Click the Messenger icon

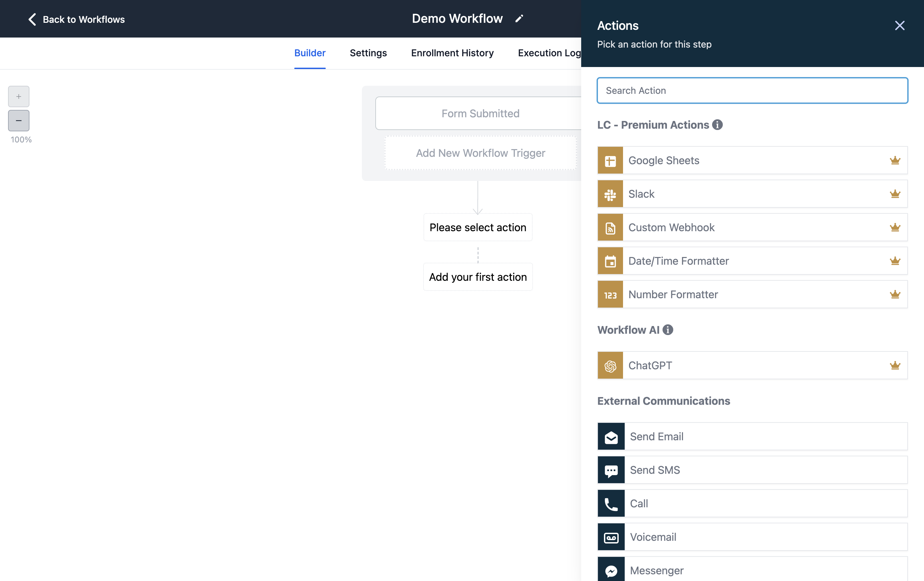(611, 570)
